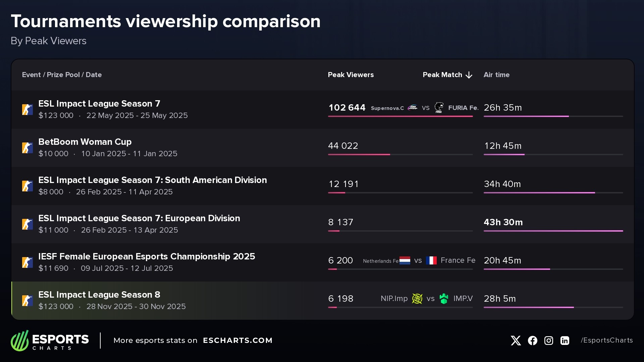Click the Instagram icon
The image size is (644, 362).
click(x=548, y=340)
